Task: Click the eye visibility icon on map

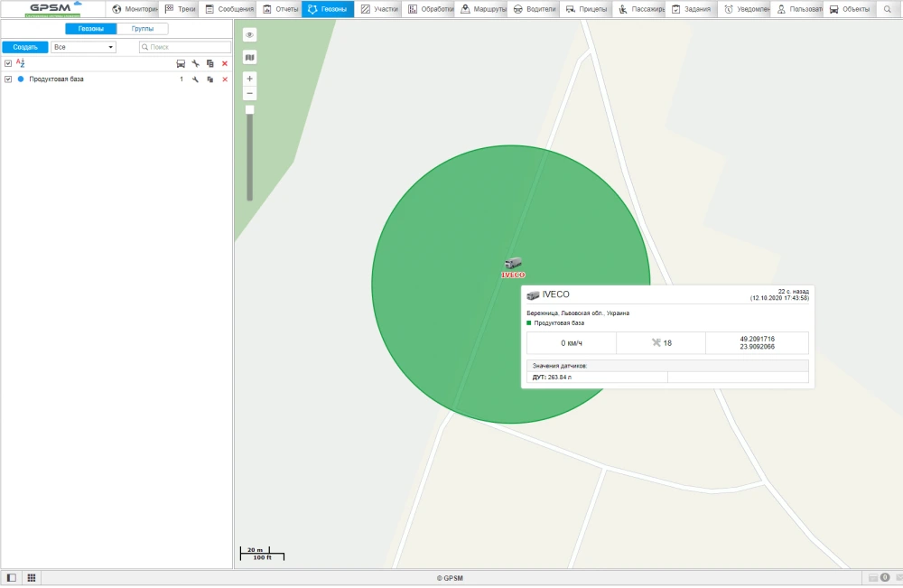Action: click(x=250, y=34)
